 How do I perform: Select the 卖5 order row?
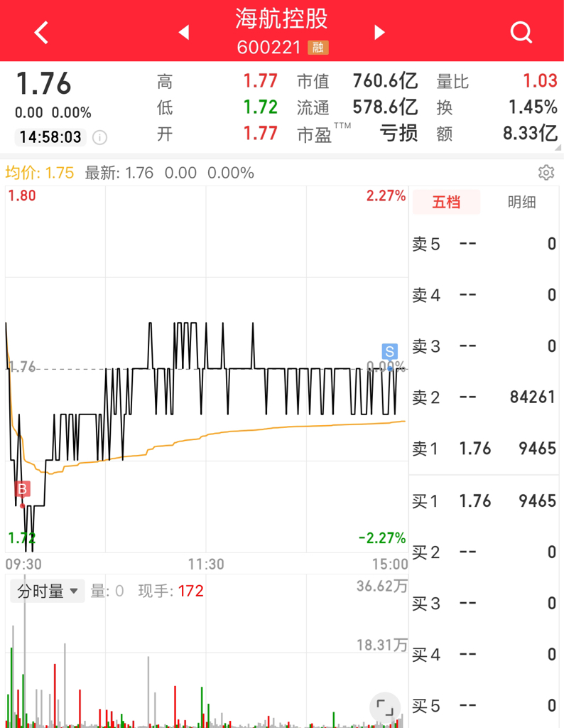tap(484, 244)
